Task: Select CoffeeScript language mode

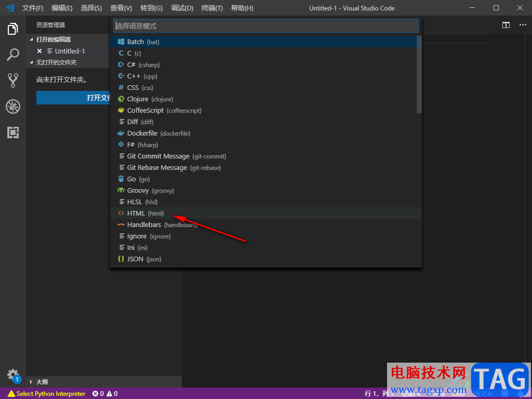Action: (x=266, y=111)
